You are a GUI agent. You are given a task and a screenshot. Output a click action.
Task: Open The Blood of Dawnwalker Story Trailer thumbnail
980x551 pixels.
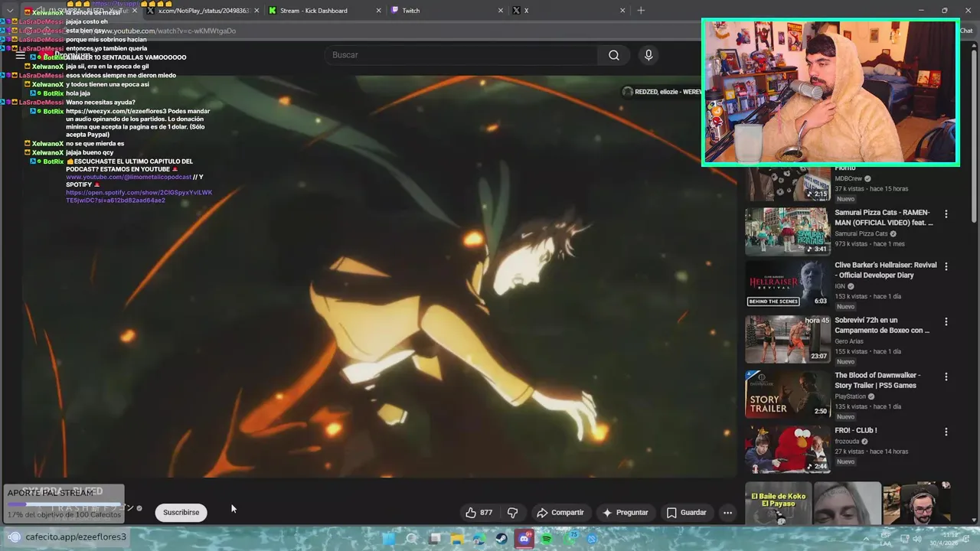tap(787, 394)
